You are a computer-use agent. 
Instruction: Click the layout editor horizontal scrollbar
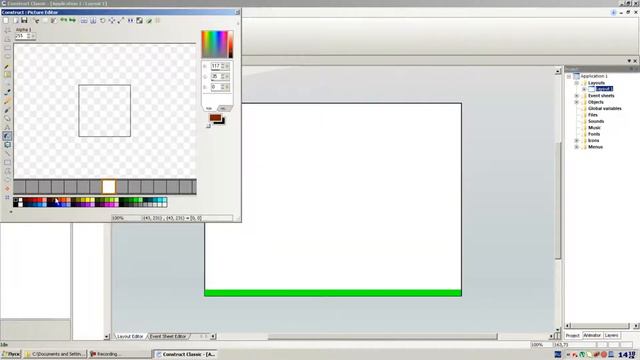(x=382, y=336)
